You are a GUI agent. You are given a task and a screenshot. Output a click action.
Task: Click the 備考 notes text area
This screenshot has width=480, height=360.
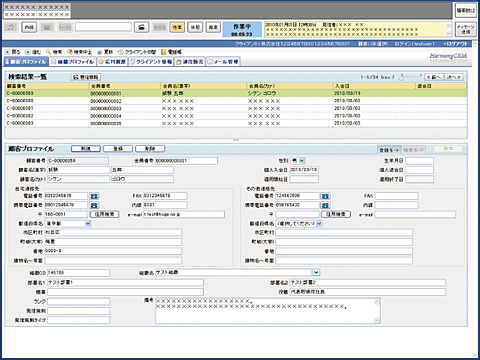pyautogui.click(x=268, y=311)
